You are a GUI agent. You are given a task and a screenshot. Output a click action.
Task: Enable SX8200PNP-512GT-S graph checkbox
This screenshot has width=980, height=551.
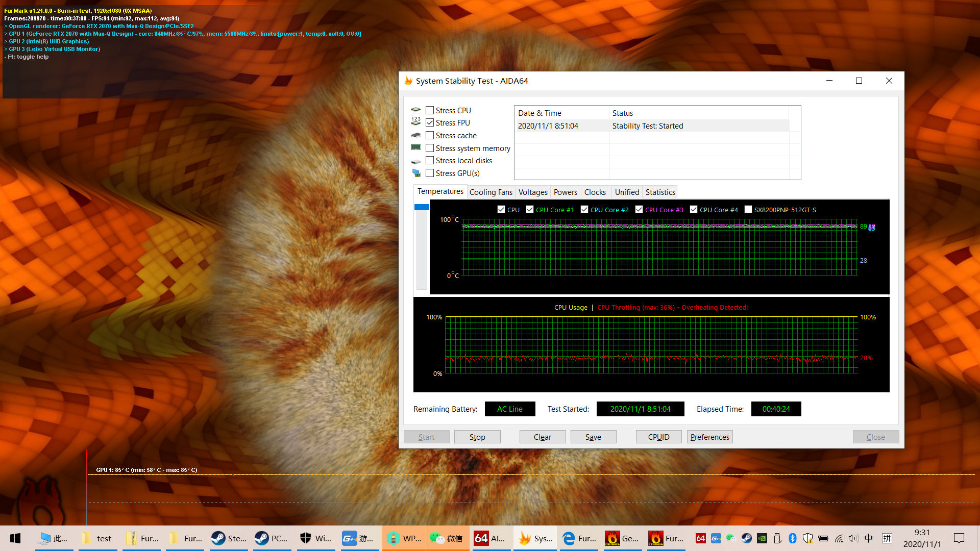748,209
